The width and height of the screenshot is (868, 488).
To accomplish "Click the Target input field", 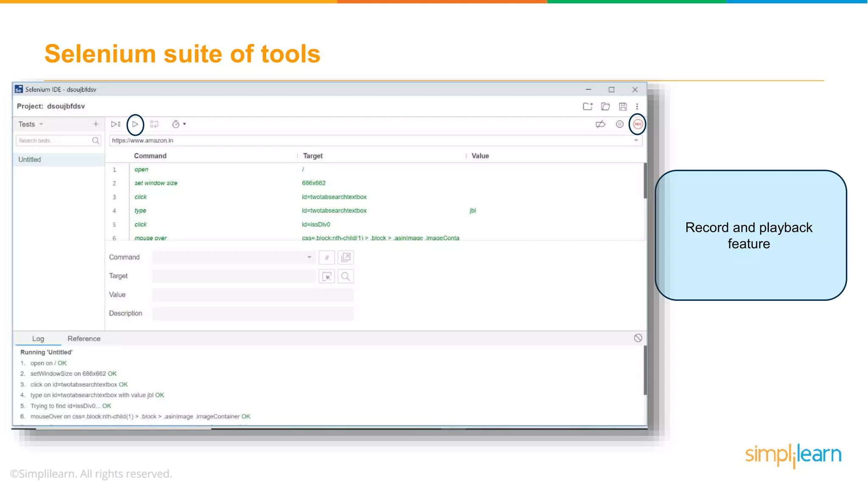I will point(234,276).
